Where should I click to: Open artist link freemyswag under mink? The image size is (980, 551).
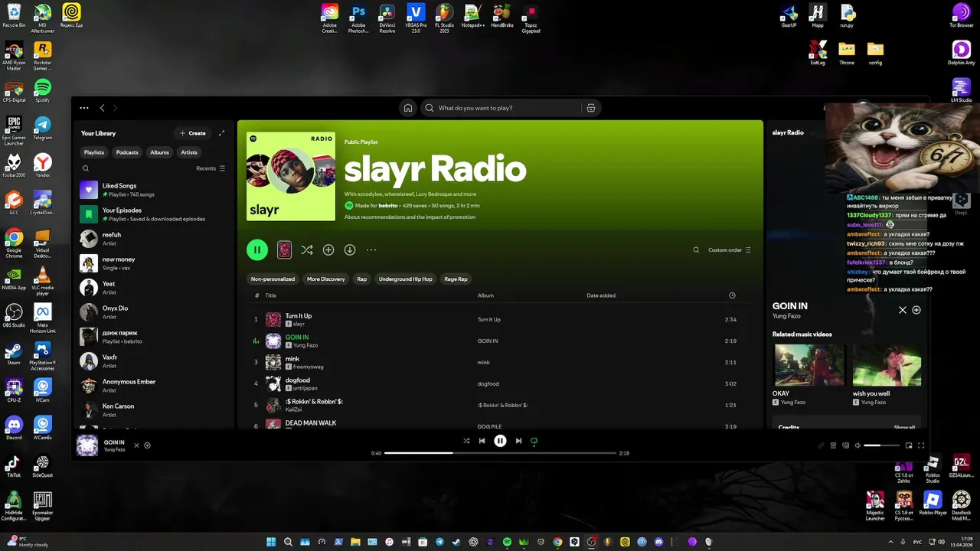(309, 367)
